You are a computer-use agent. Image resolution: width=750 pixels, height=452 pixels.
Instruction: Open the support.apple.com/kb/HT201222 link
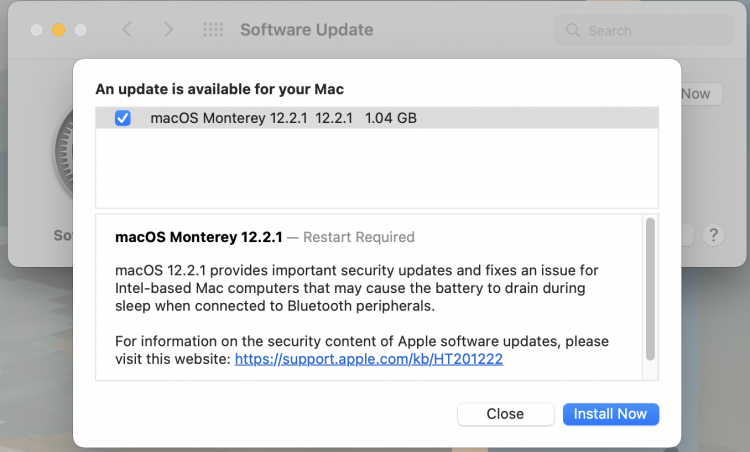[x=368, y=358]
